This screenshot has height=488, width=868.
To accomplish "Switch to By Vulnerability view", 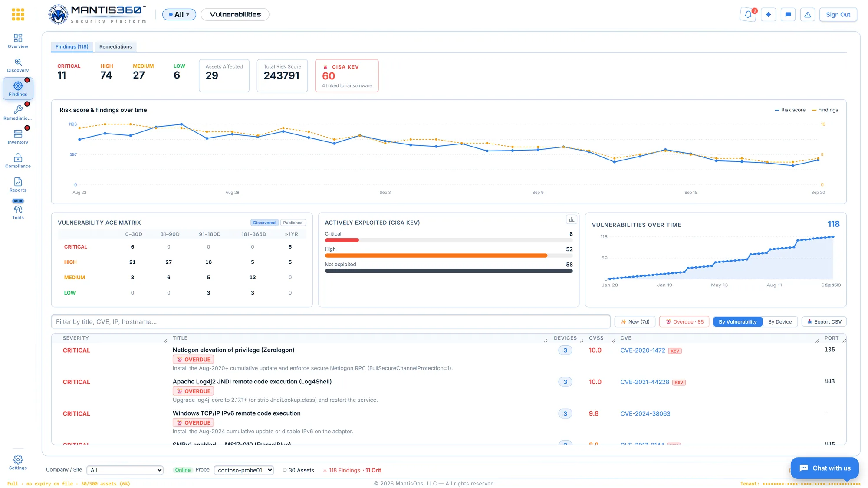I will [x=737, y=322].
